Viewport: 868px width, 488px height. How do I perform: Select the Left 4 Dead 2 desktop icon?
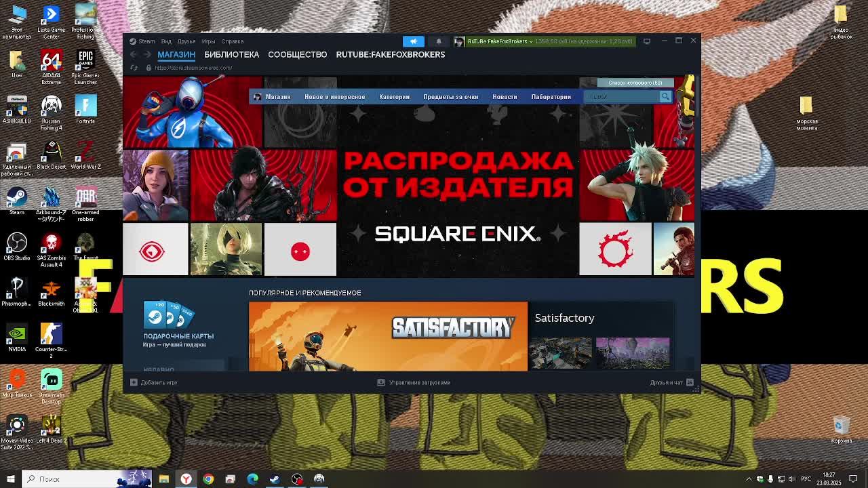tap(51, 430)
